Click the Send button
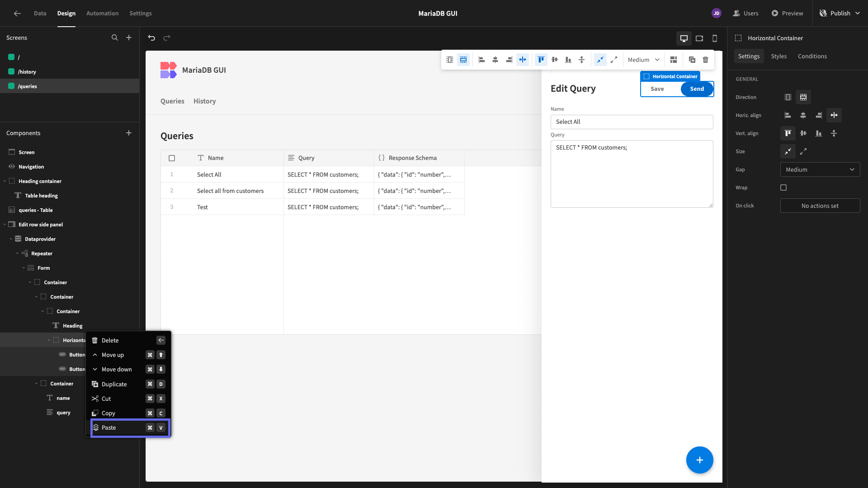The image size is (868, 488). coord(697,89)
